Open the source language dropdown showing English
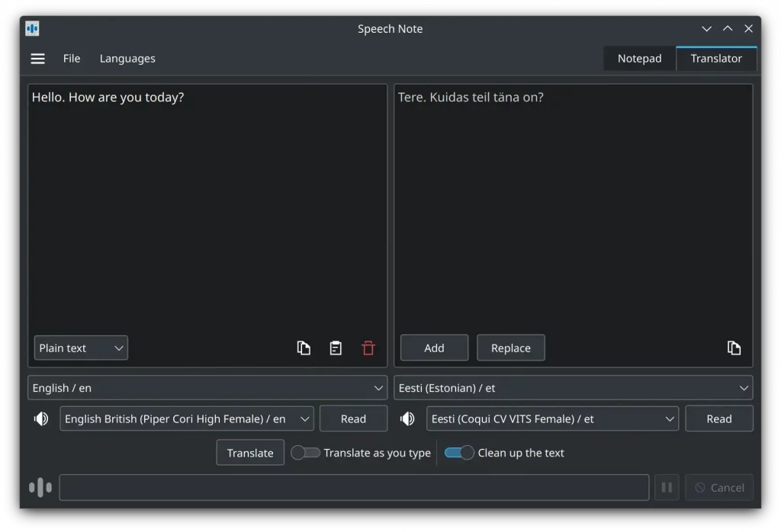The image size is (781, 532). (207, 388)
